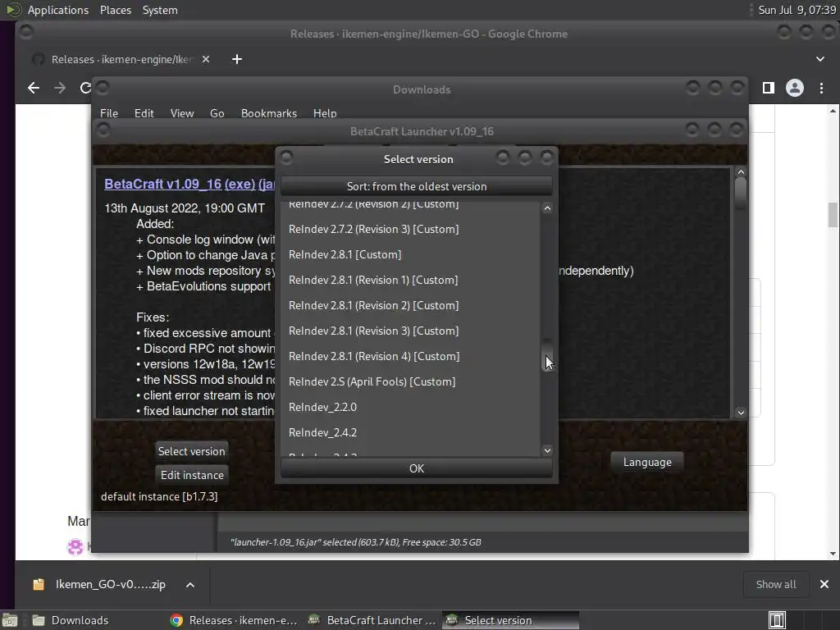Click changelog panel scroll up arrow
The height and width of the screenshot is (630, 840).
click(x=741, y=172)
